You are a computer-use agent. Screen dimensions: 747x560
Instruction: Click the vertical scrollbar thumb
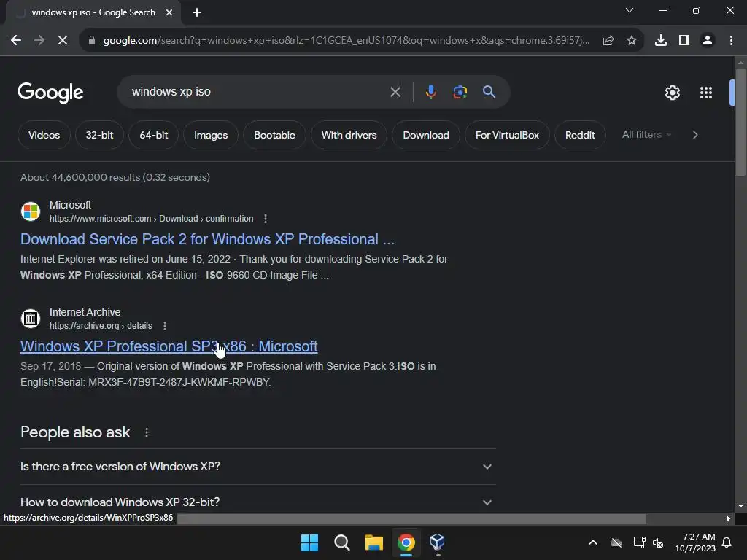click(x=740, y=122)
